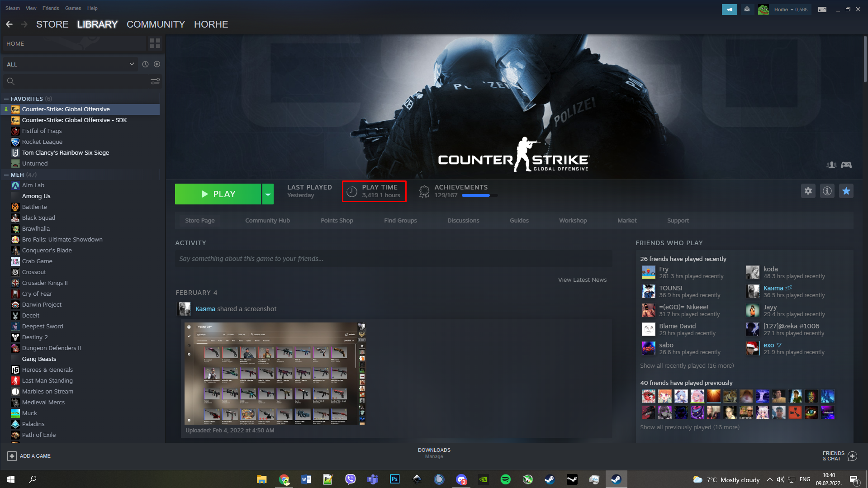Open game settings gear icon
Image resolution: width=868 pixels, height=488 pixels.
[808, 191]
